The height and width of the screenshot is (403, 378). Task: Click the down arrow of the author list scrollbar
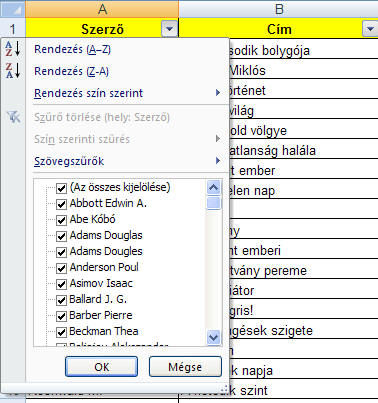point(213,337)
